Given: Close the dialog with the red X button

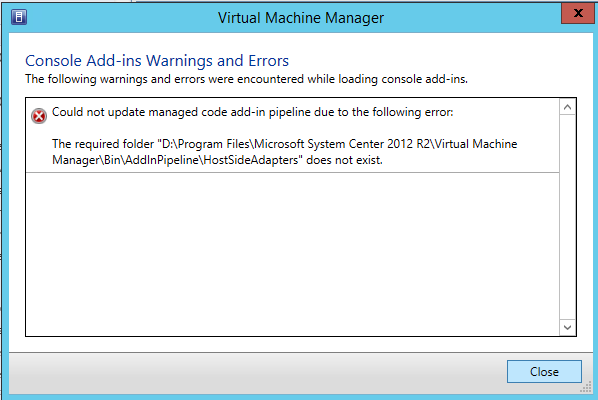Looking at the screenshot, I should point(578,13).
